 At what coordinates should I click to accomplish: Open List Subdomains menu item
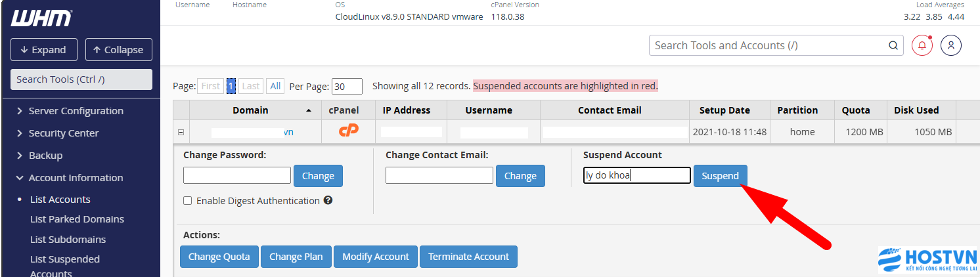[68, 240]
